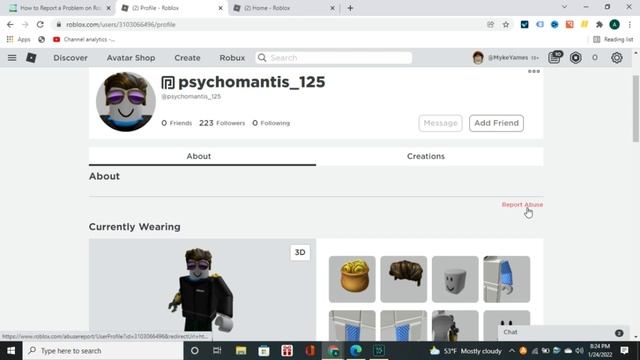Open Channel analytics bookmark
640x360 pixels.
pos(84,40)
